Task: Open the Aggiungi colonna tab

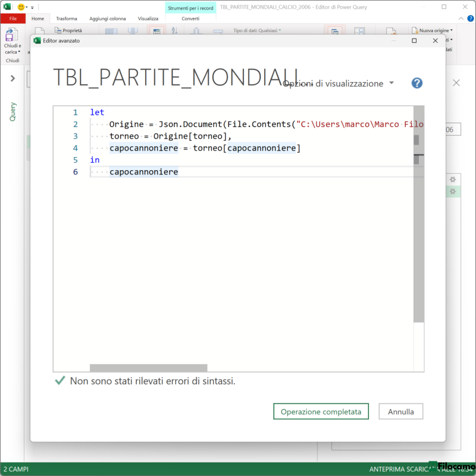Action: [107, 19]
